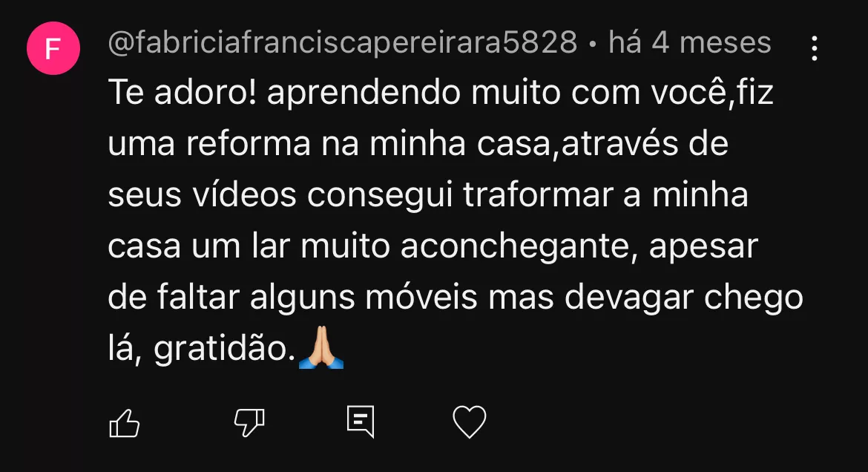Viewport: 868px width, 472px height.
Task: Click the line starting "de faltar alguns"
Action: click(x=455, y=298)
